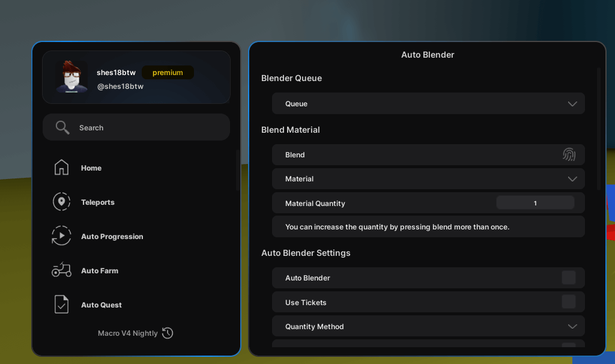This screenshot has height=364, width=615.
Task: Click the Blender Queue section heading
Action: coord(291,78)
